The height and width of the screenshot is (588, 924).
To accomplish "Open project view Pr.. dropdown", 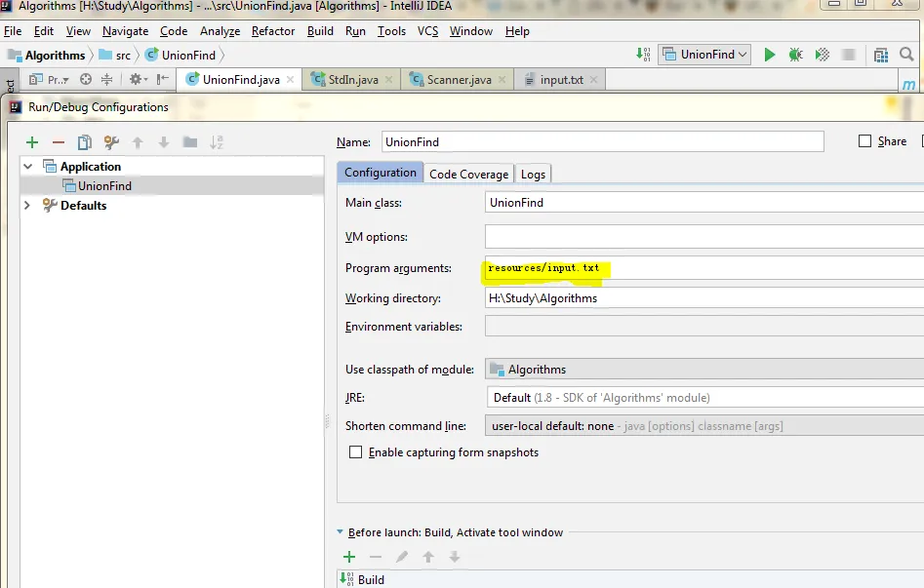I will (x=50, y=79).
